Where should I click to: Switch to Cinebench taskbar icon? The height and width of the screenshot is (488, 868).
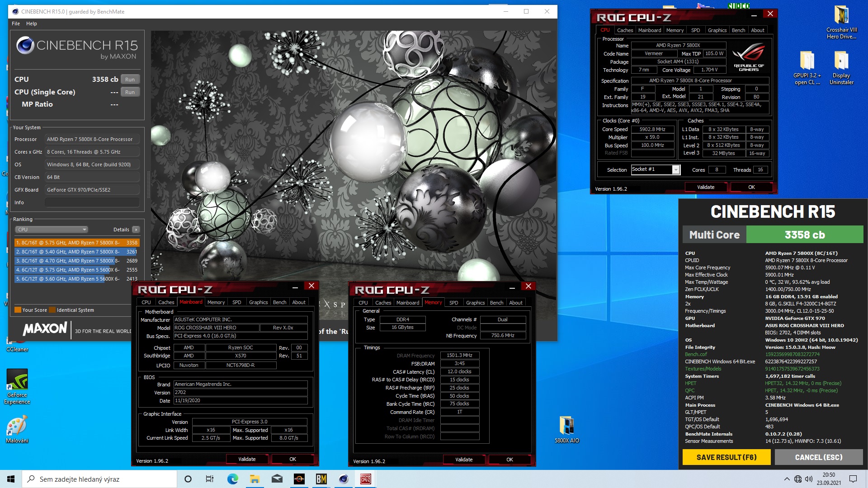pos(343,479)
